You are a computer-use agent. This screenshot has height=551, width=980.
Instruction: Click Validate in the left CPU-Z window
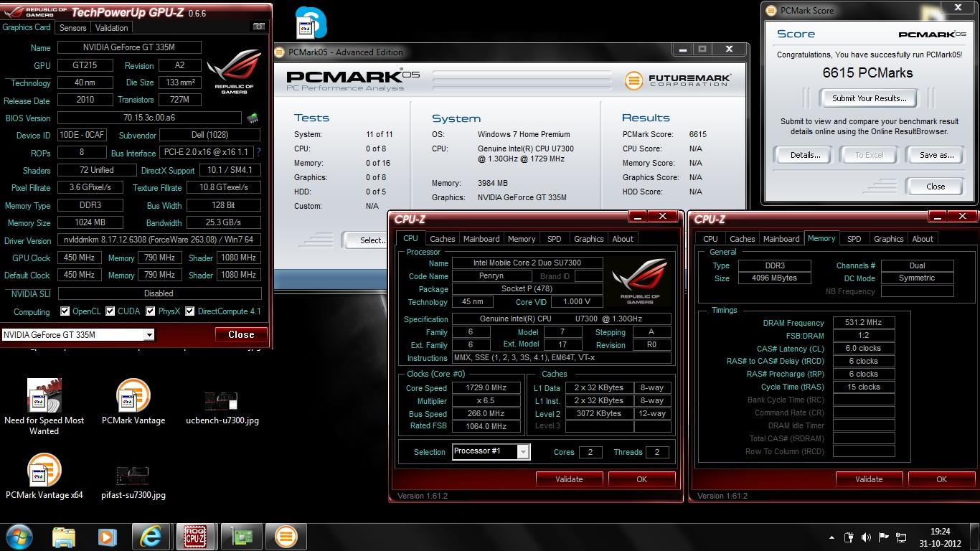[569, 479]
